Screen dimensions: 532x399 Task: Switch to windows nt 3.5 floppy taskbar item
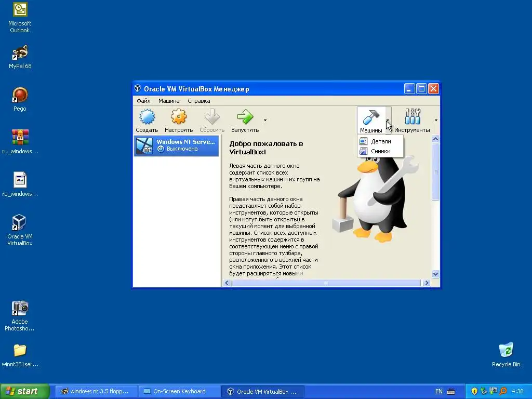95,391
